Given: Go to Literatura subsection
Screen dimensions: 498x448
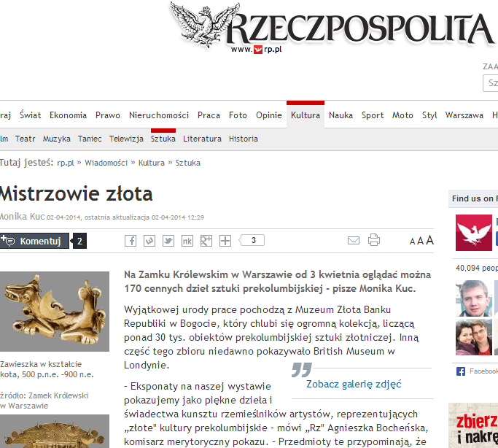Looking at the screenshot, I should point(202,139).
